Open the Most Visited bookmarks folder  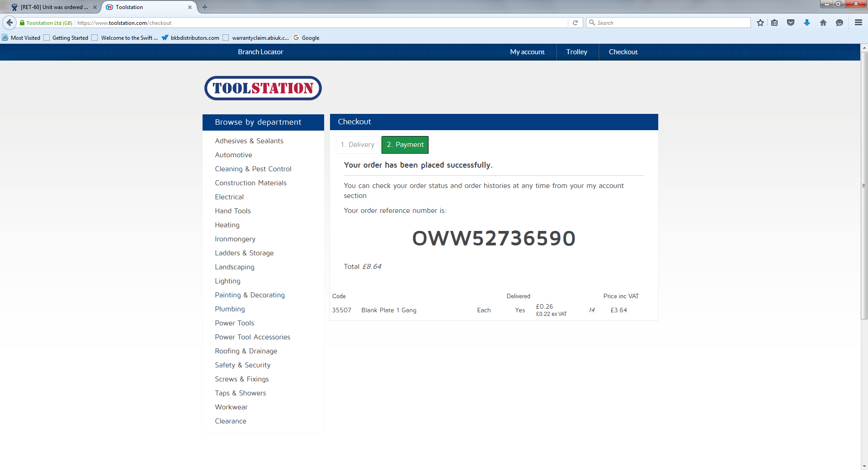[x=21, y=38]
